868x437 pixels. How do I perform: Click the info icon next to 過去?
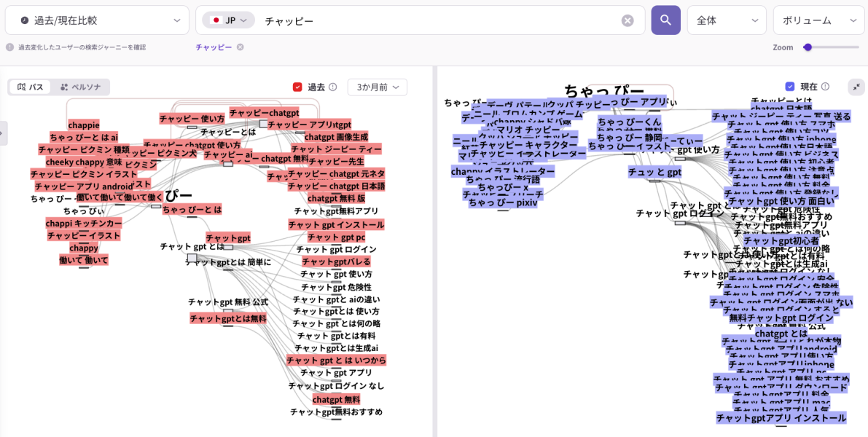point(333,87)
